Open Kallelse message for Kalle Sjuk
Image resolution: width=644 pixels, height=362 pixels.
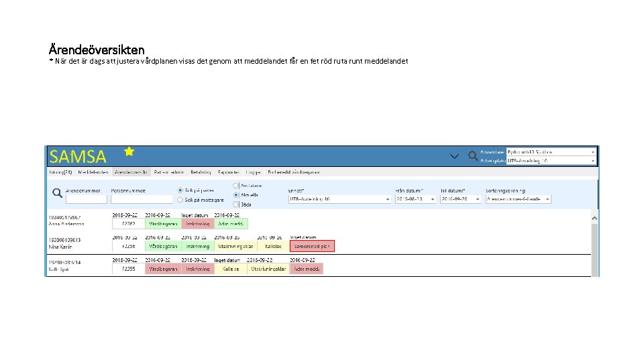231,269
